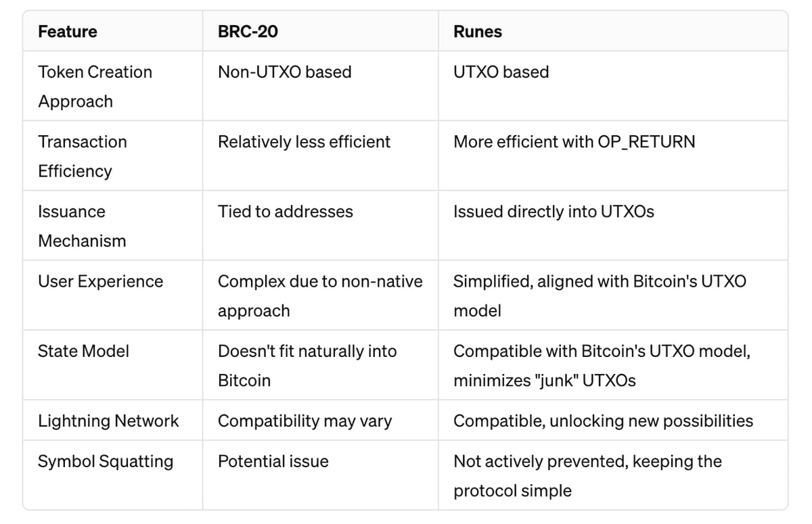
Task: Click the BRC-20 column header
Action: pos(248,32)
